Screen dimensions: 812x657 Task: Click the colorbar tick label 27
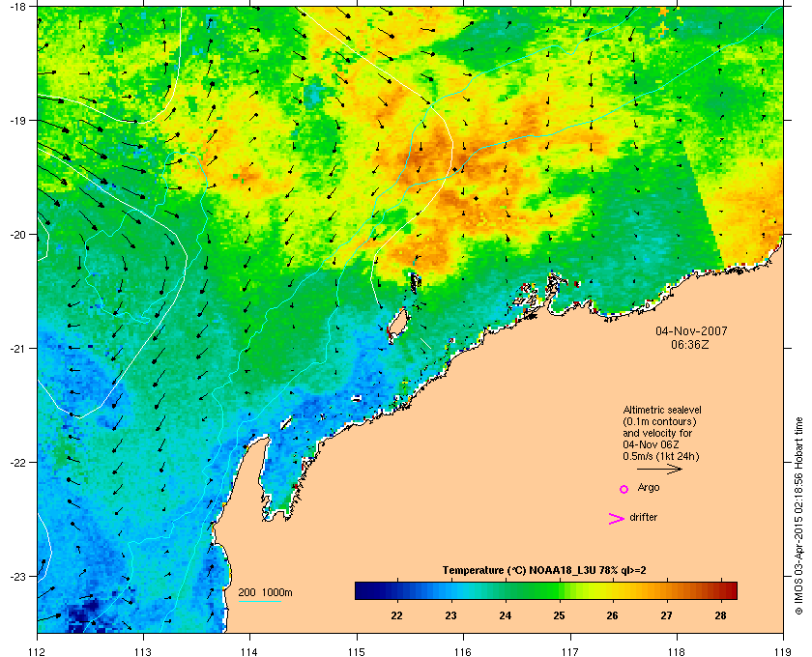pos(666,615)
